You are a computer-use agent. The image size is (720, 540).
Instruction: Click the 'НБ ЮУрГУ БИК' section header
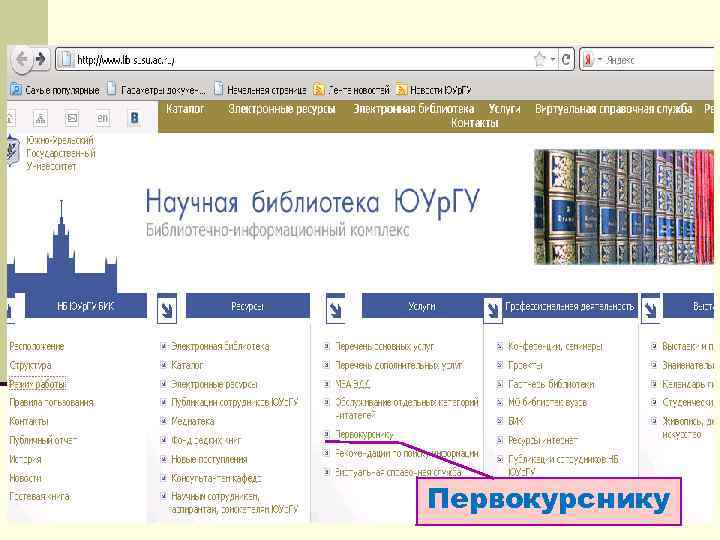85,306
